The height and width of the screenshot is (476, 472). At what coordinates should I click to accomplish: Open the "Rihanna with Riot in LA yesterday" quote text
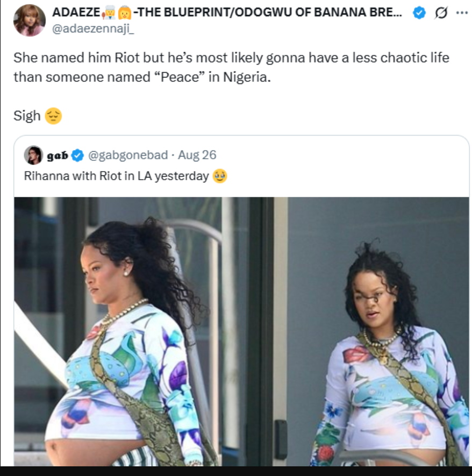(117, 176)
